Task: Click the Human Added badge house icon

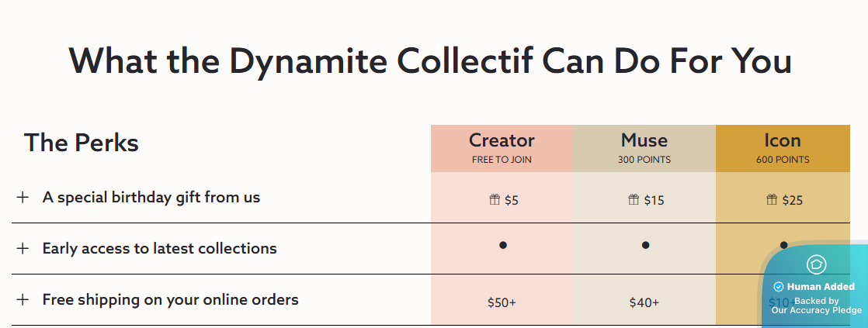Action: [816, 264]
